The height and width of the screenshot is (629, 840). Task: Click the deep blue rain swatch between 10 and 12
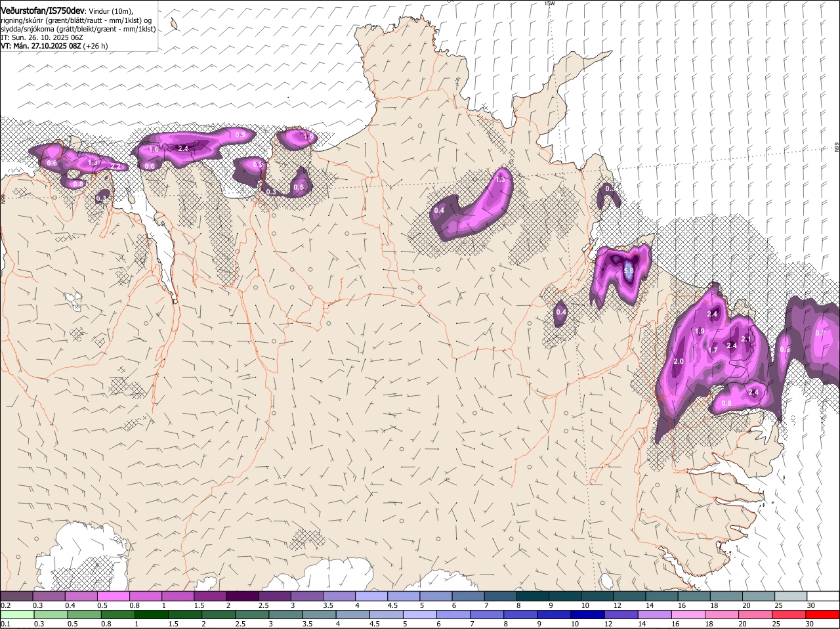pyautogui.click(x=587, y=615)
